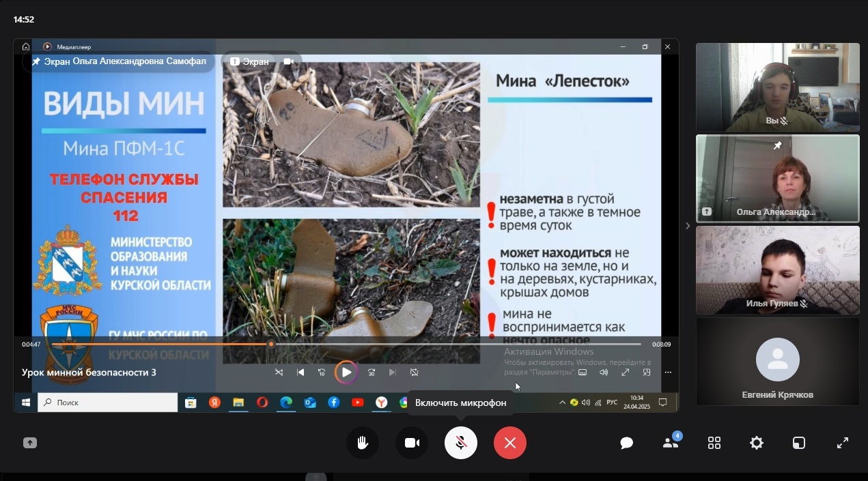Click the total duration 0:08:09

click(x=661, y=345)
